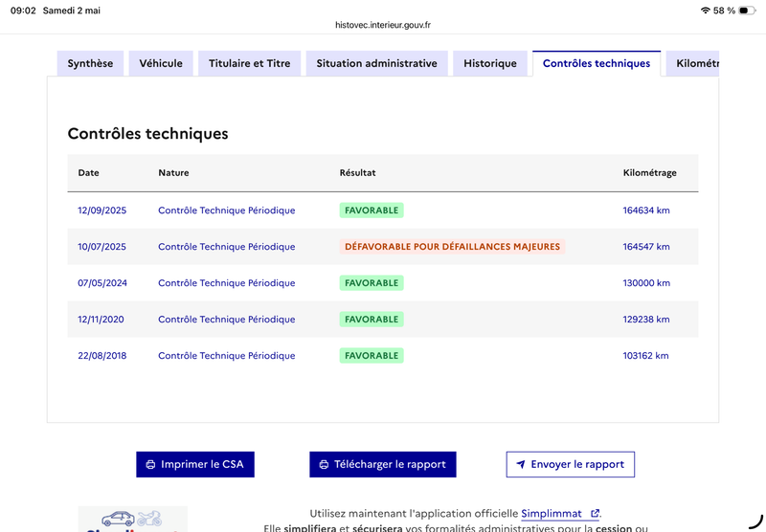The image size is (766, 532).
Task: Click the FAVORABLE badge for 22/08/2018
Action: [x=372, y=356]
